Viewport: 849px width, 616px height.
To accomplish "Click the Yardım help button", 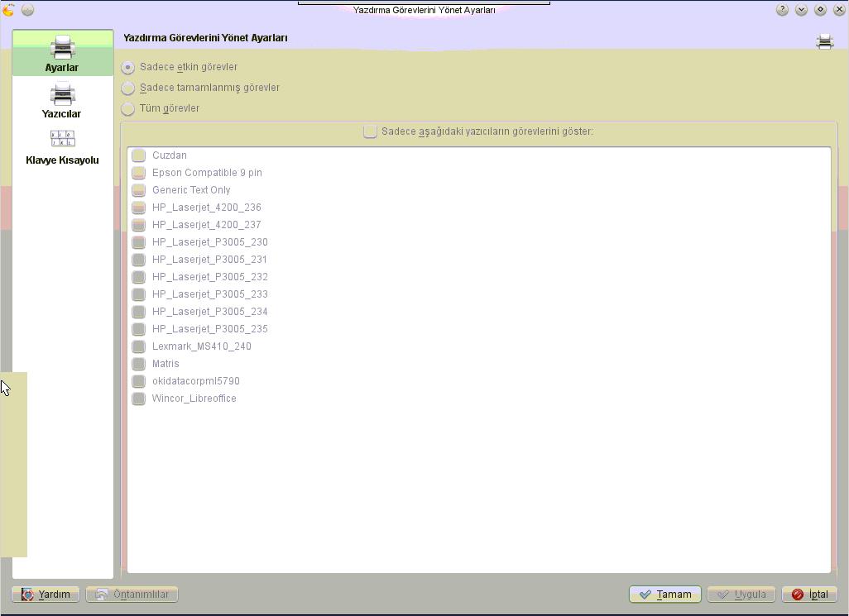I will point(46,595).
